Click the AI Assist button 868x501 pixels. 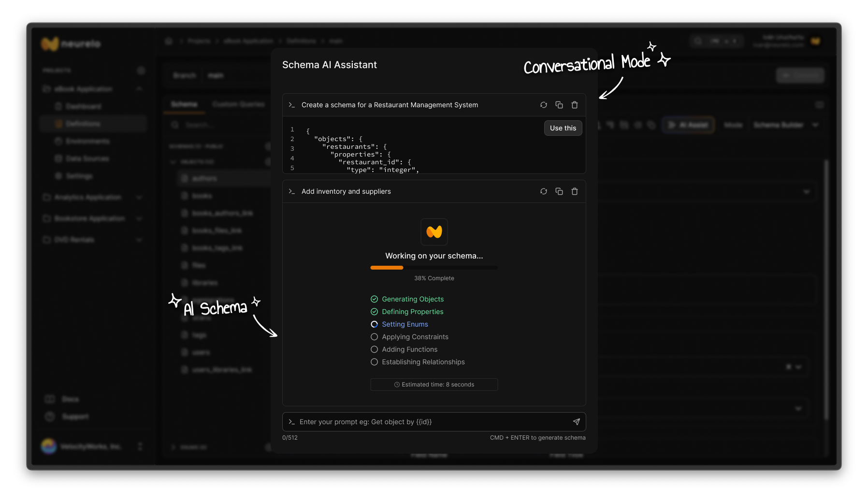click(x=688, y=125)
